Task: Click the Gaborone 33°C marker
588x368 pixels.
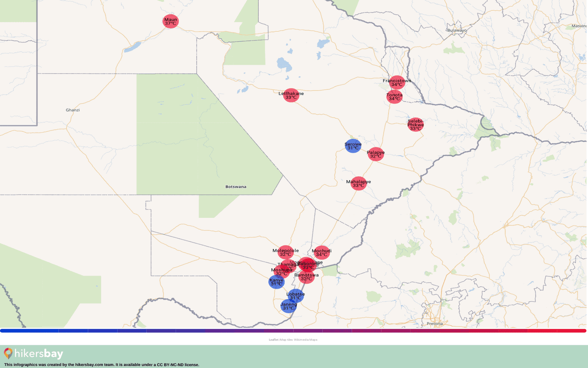Action: click(x=308, y=266)
